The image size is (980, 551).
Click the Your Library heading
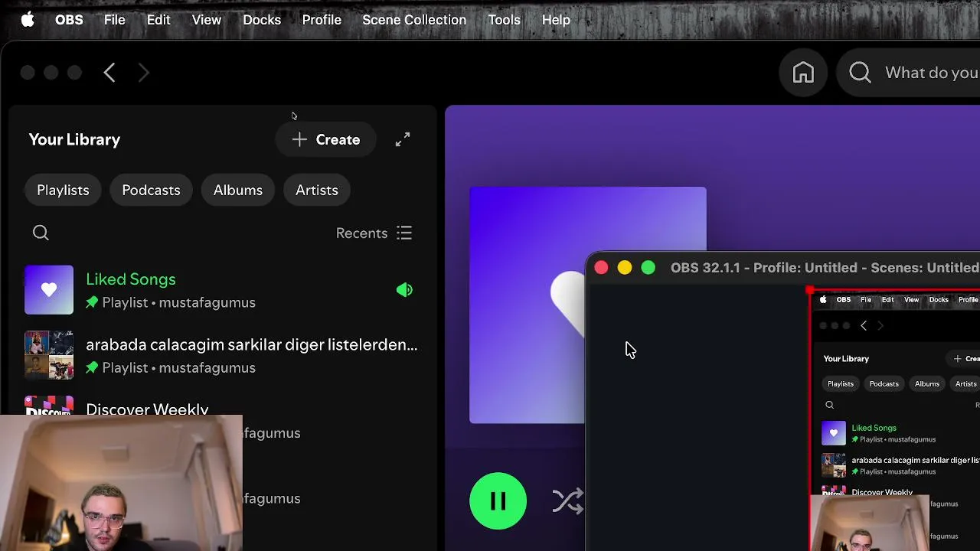tap(74, 139)
